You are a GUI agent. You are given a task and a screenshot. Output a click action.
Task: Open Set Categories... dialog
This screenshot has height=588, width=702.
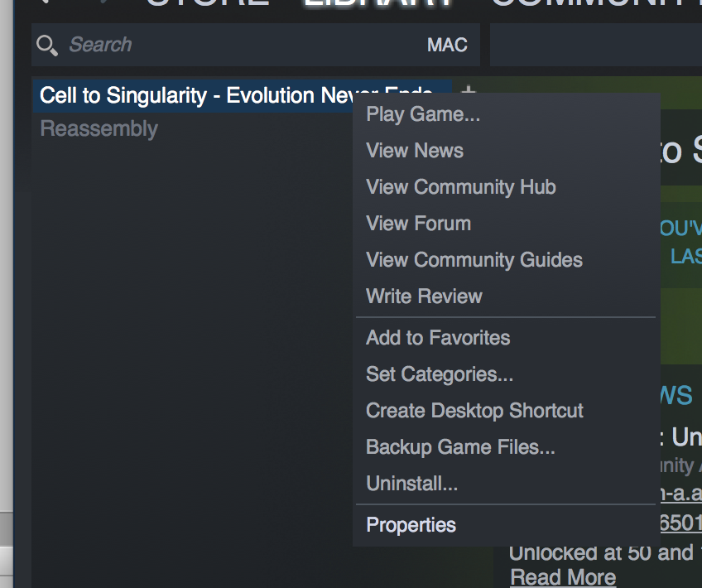click(440, 374)
